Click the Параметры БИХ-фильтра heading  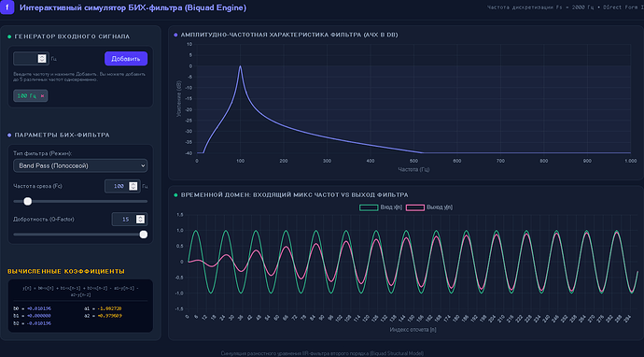[62, 135]
